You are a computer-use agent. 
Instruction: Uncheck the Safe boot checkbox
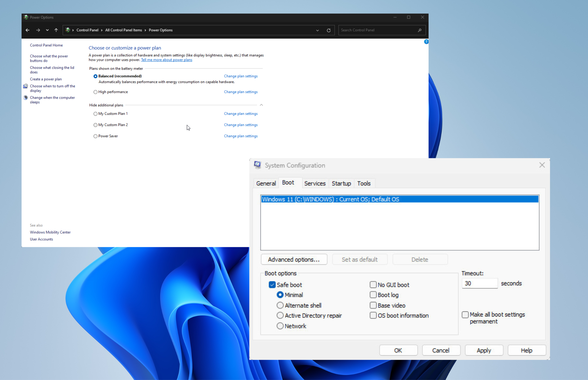tap(272, 285)
